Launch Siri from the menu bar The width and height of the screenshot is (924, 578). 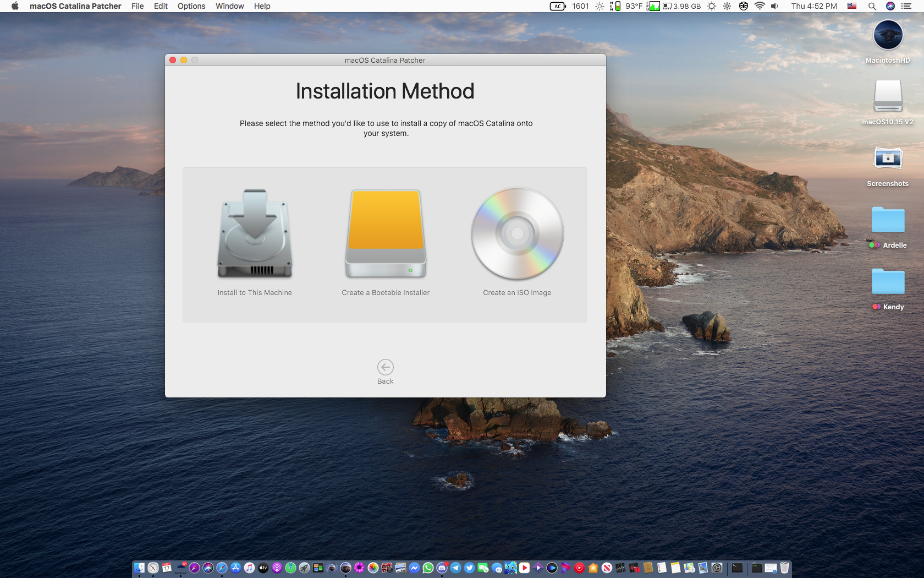[890, 6]
